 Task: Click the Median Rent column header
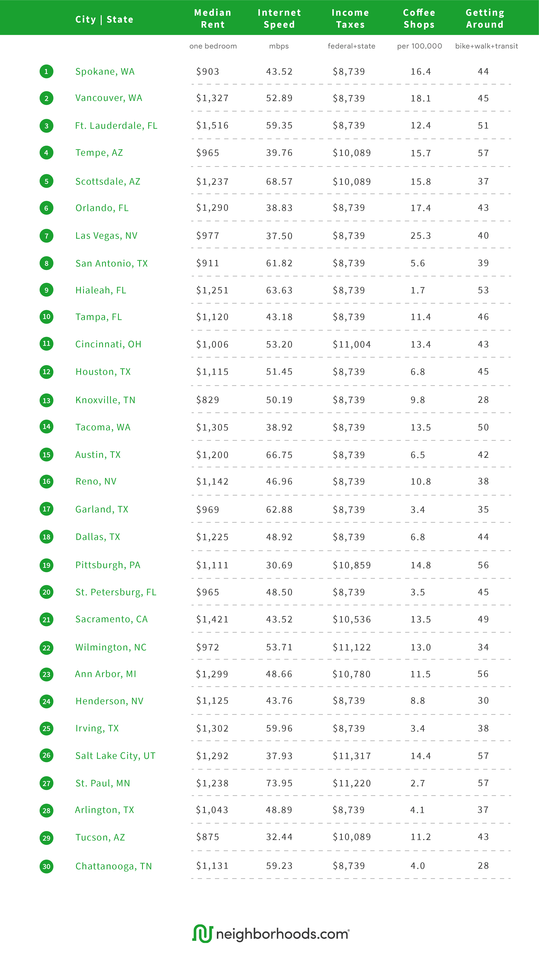(213, 18)
